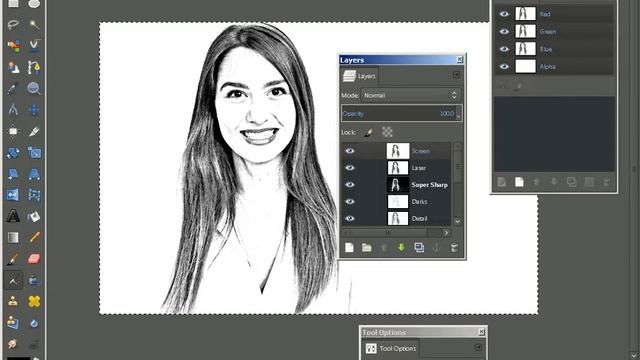Select the Crop knife tool
This screenshot has width=640, height=360.
click(34, 131)
